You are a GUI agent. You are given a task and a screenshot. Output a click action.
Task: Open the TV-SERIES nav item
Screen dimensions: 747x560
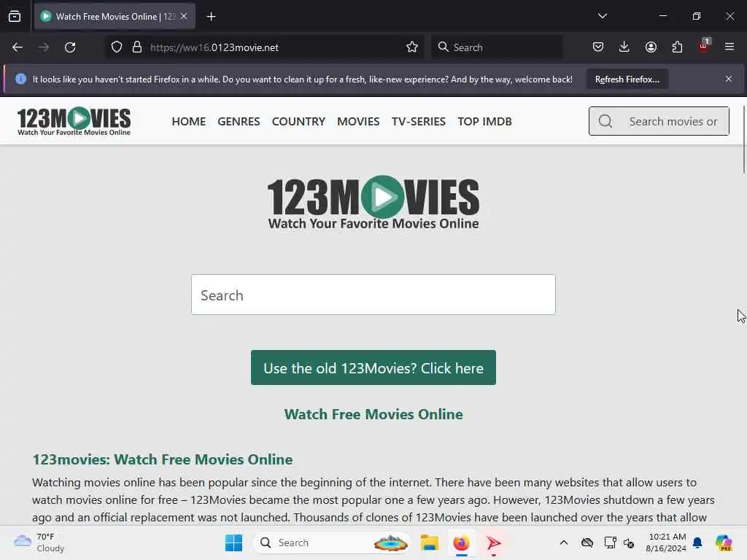pos(418,122)
